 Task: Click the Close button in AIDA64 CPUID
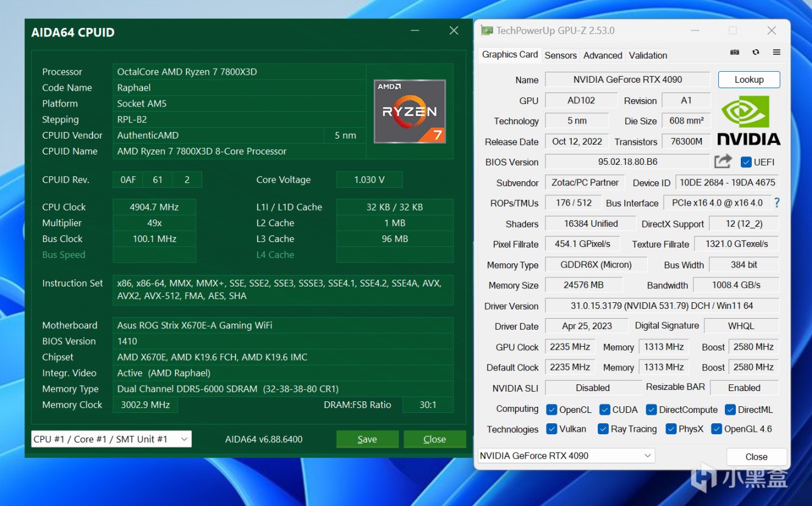pos(435,439)
